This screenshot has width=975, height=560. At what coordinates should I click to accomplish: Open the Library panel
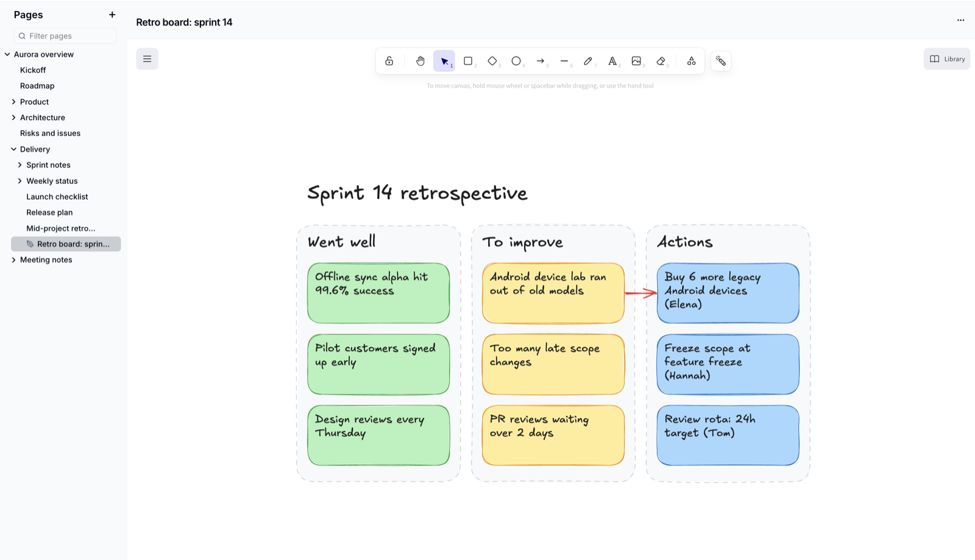947,59
